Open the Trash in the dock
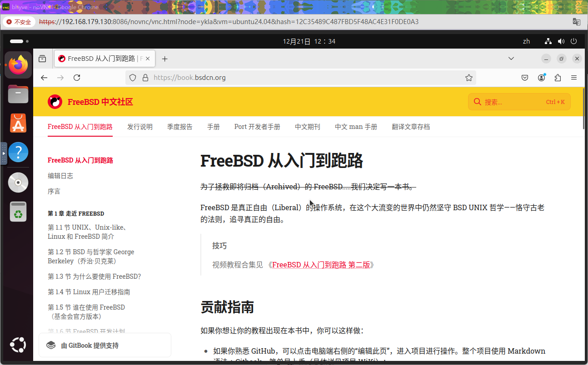 pyautogui.click(x=18, y=212)
